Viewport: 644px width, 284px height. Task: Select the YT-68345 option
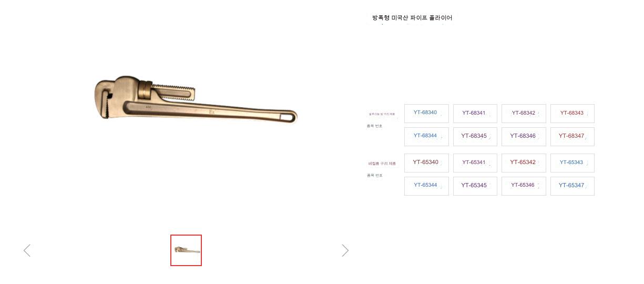point(475,136)
